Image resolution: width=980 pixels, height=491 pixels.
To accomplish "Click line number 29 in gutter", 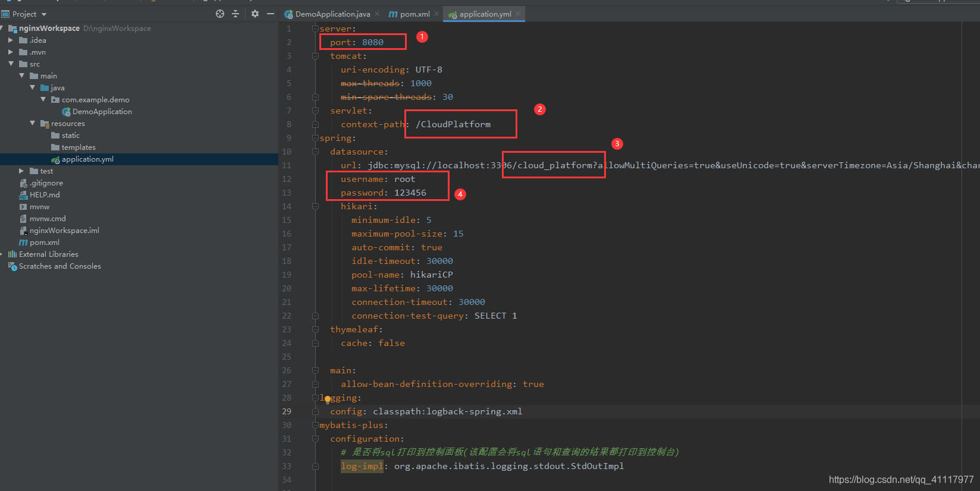I will (287, 411).
